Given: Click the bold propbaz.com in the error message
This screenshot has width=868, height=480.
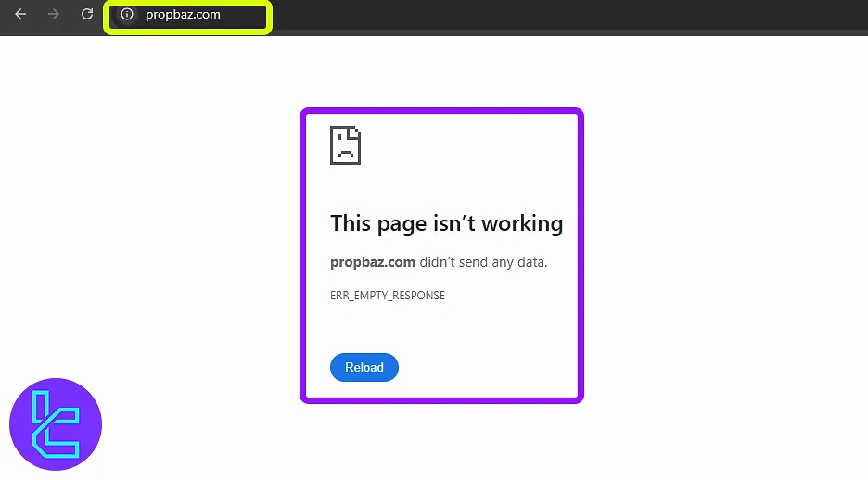Looking at the screenshot, I should (x=372, y=262).
